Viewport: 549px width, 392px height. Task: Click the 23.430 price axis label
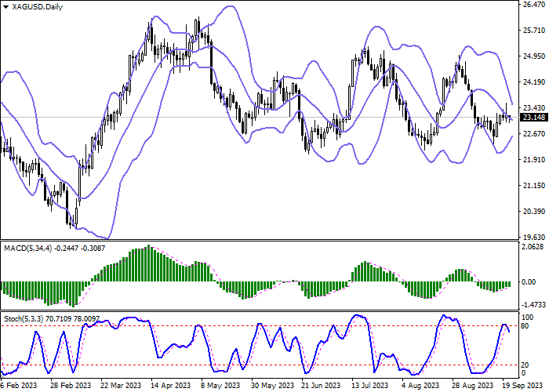click(x=533, y=108)
